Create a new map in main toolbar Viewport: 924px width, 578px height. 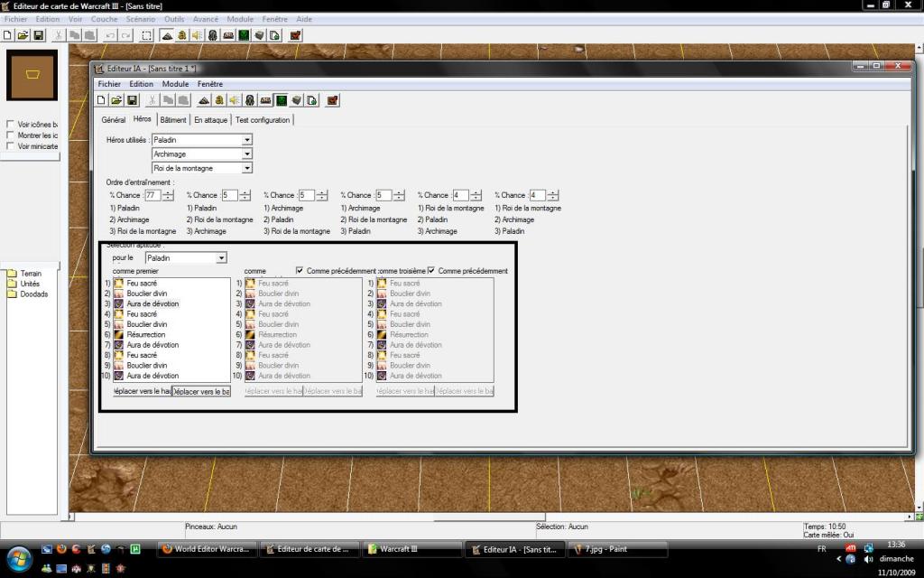coord(7,35)
